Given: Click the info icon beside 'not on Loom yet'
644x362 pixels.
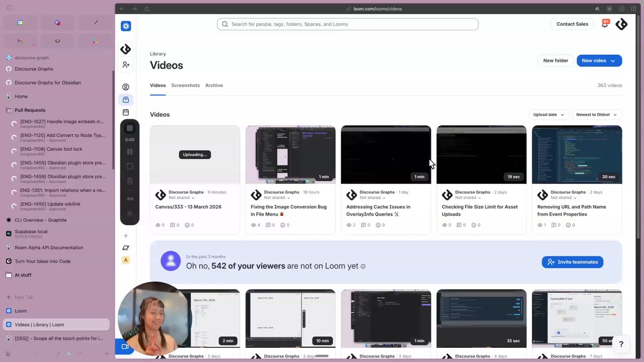Looking at the screenshot, I should click(x=363, y=266).
